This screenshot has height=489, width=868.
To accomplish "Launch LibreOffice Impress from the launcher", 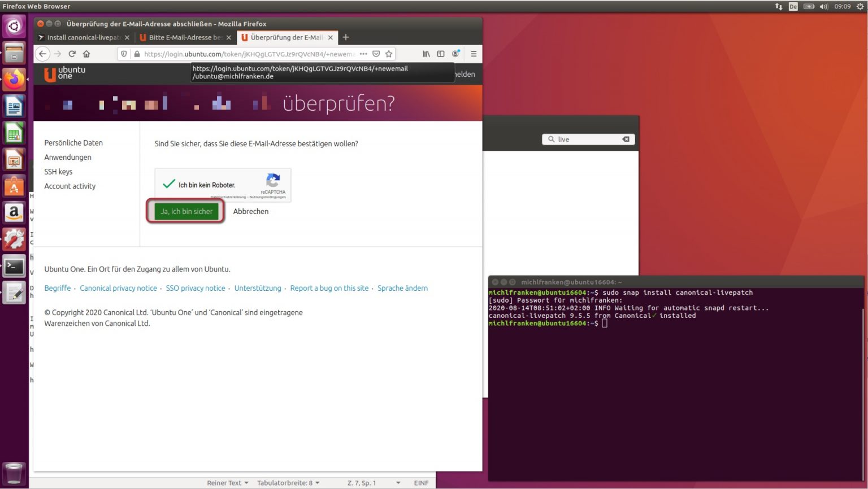I will [14, 160].
